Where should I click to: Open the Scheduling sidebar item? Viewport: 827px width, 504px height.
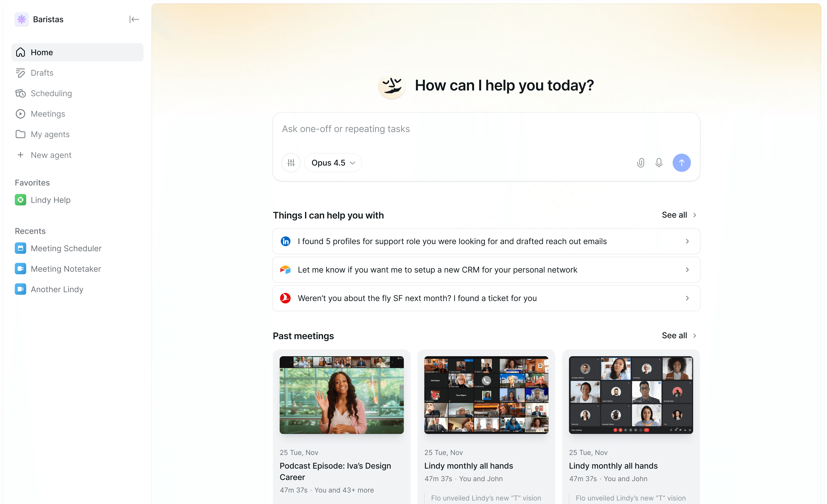pos(51,93)
